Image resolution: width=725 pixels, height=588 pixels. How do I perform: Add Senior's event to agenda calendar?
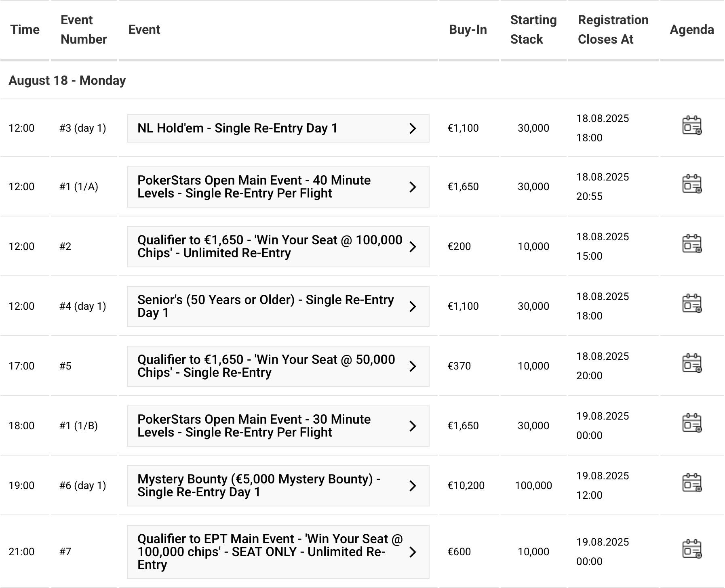(x=691, y=304)
